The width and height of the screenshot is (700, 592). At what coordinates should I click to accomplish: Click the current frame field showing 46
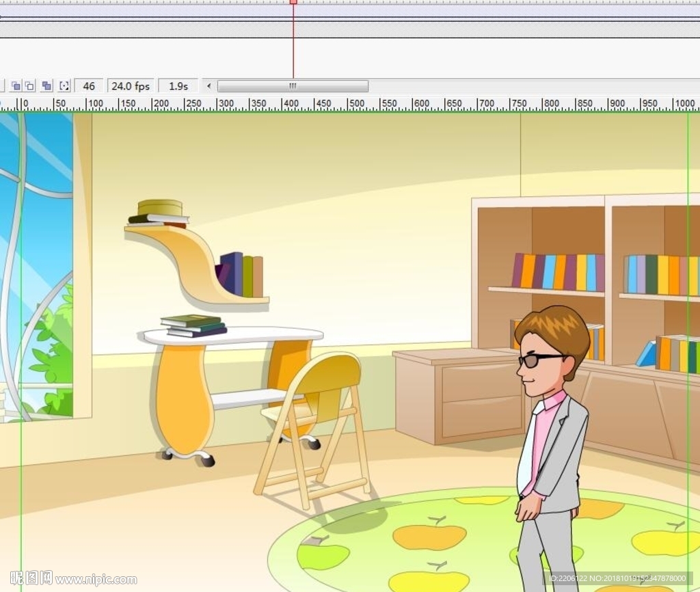89,85
